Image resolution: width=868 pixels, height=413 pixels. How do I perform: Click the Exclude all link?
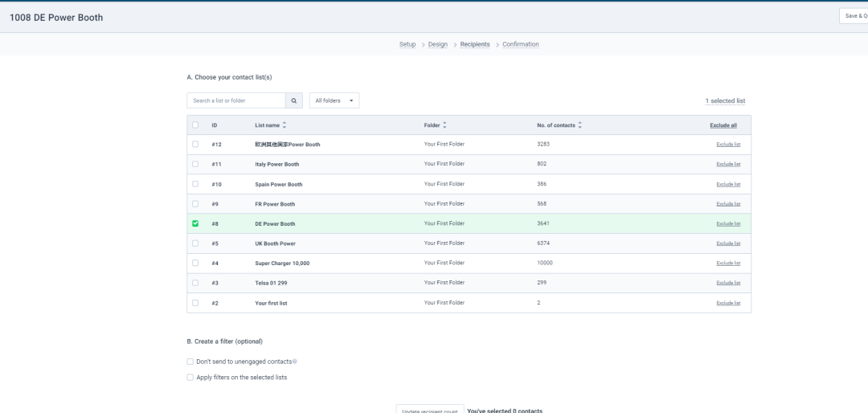coord(723,125)
